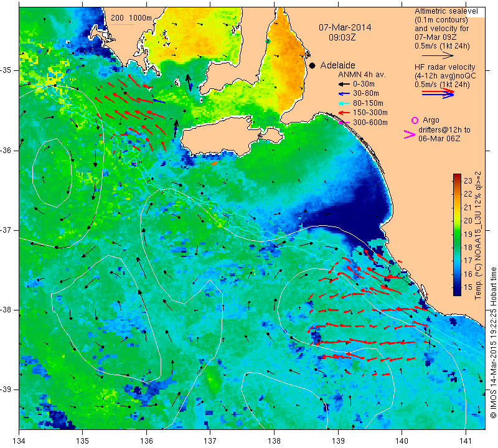
Task: Click the latitude axis label -36
Action: tap(7, 150)
